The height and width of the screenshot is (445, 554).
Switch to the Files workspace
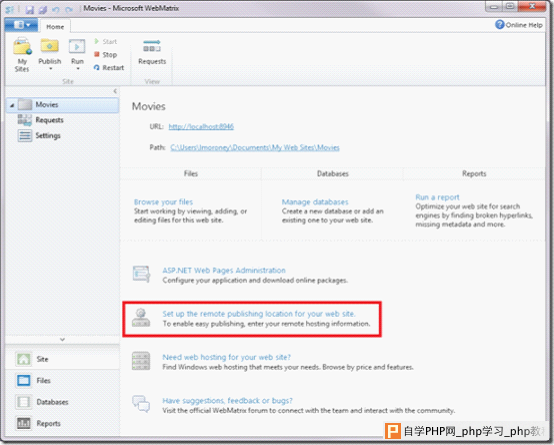pyautogui.click(x=63, y=381)
